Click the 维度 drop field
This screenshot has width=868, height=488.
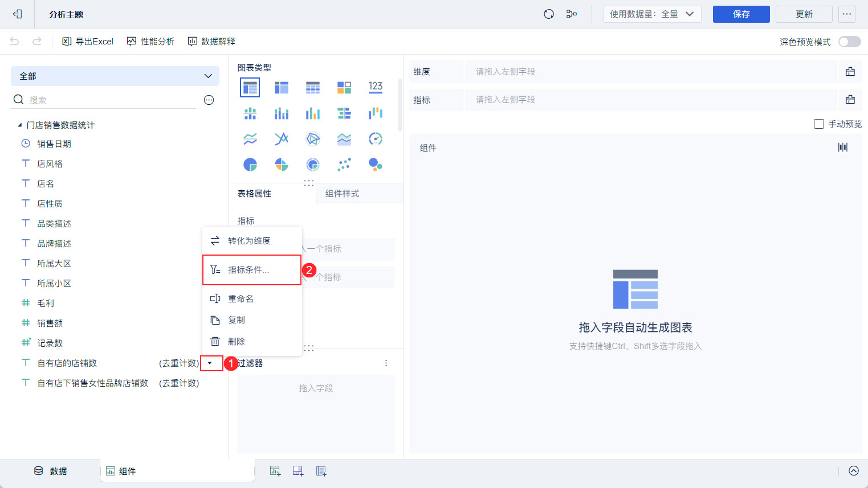(651, 72)
